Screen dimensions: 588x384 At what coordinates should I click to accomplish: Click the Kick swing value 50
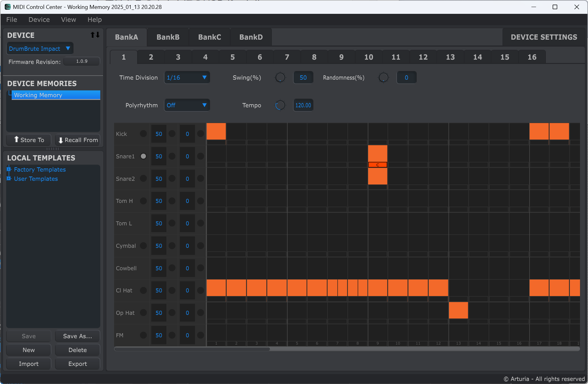159,134
